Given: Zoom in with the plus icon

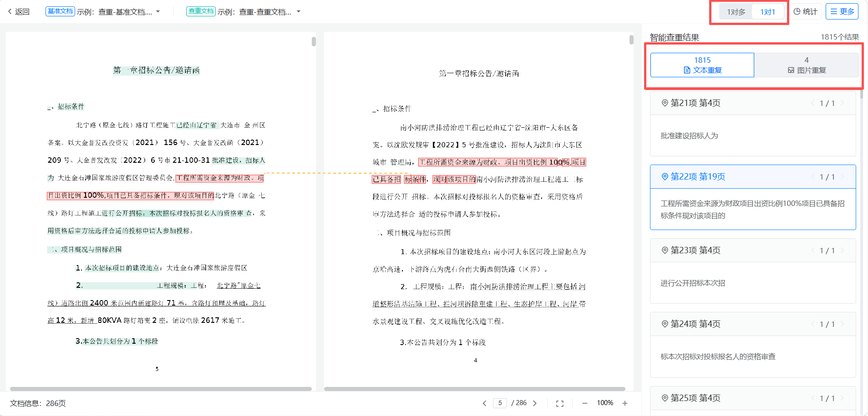Looking at the screenshot, I should click(625, 403).
